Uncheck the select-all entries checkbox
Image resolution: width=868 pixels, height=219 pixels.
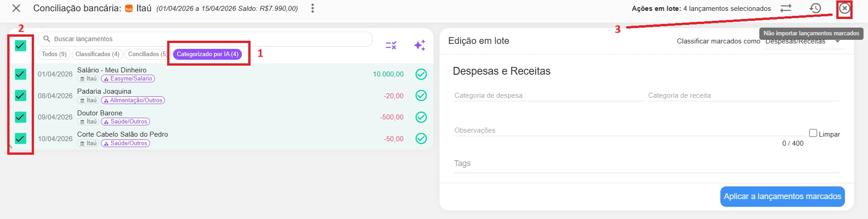[x=20, y=45]
